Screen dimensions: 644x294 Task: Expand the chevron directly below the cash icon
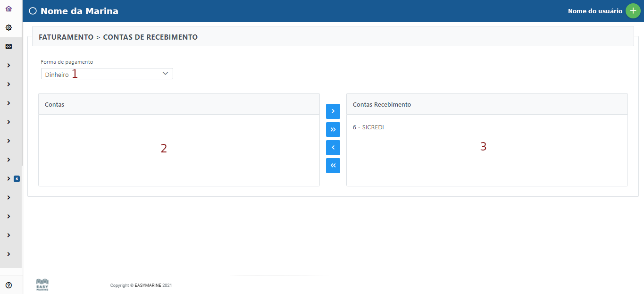pos(9,65)
